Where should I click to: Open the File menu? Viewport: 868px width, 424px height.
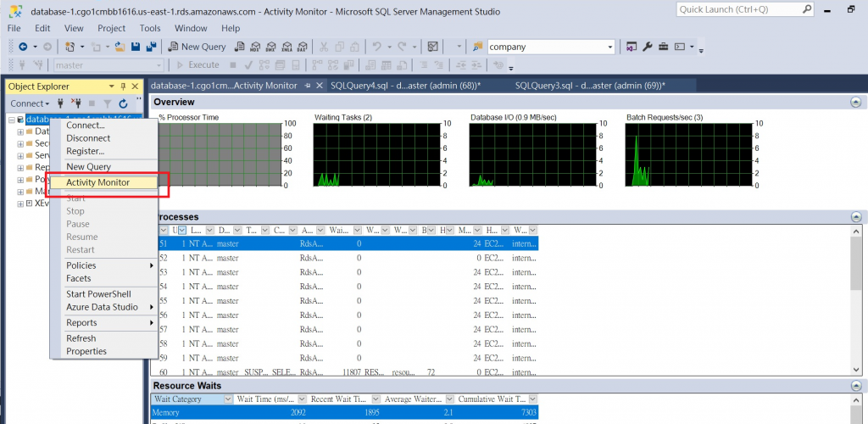14,28
